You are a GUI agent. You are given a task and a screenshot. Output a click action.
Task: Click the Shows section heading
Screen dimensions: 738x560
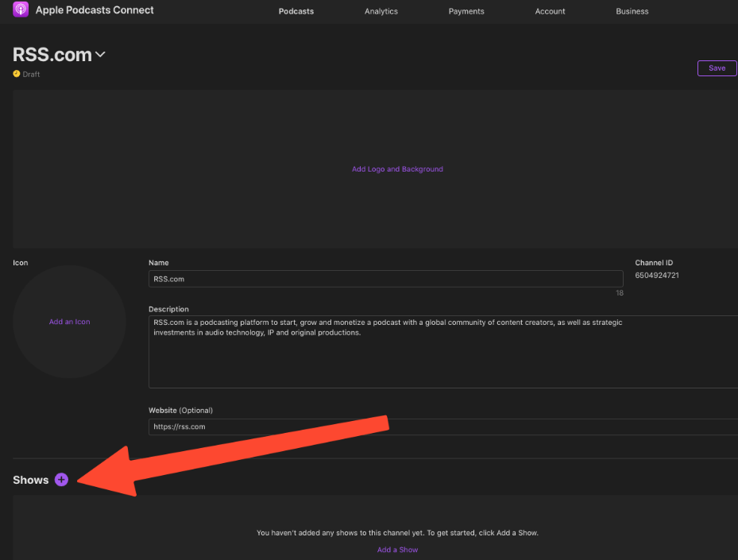coord(31,480)
